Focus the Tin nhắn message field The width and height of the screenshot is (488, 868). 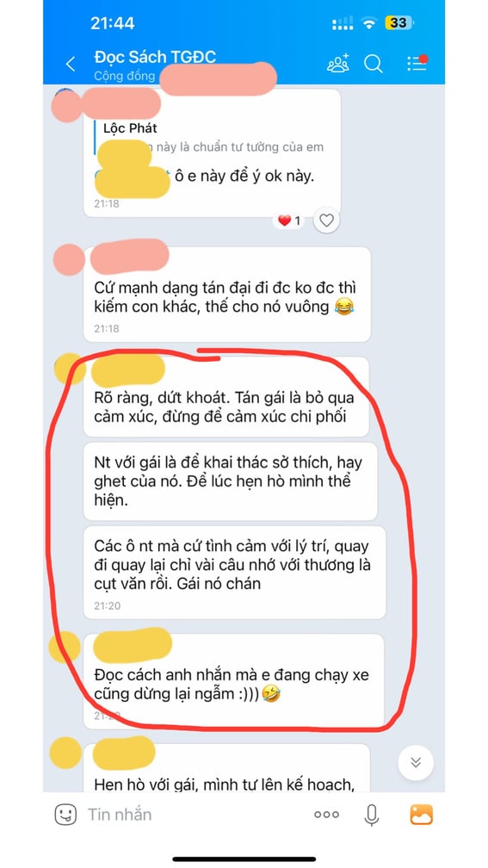194,815
